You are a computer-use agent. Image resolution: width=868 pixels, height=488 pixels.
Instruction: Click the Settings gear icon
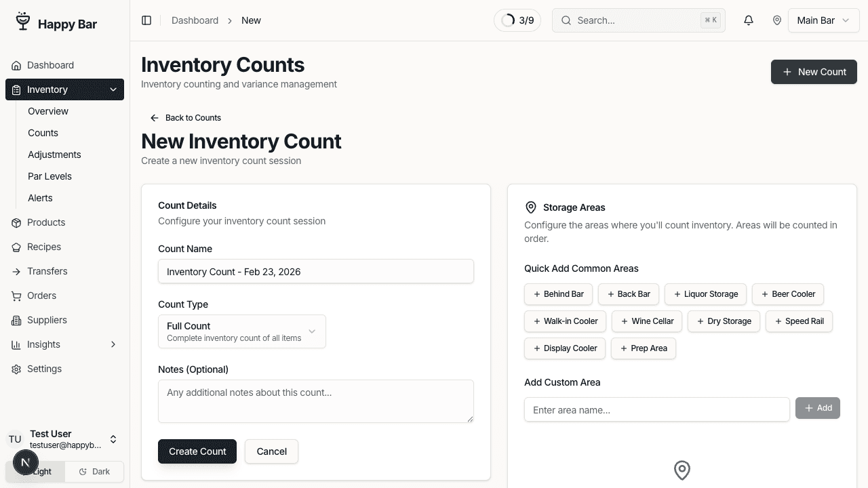click(x=15, y=369)
